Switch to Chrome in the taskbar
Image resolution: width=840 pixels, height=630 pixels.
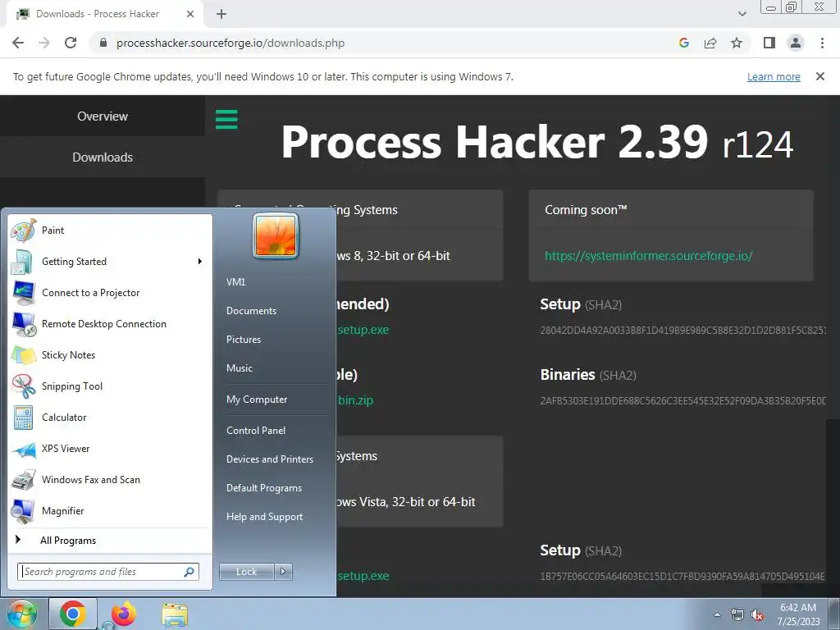pyautogui.click(x=73, y=614)
